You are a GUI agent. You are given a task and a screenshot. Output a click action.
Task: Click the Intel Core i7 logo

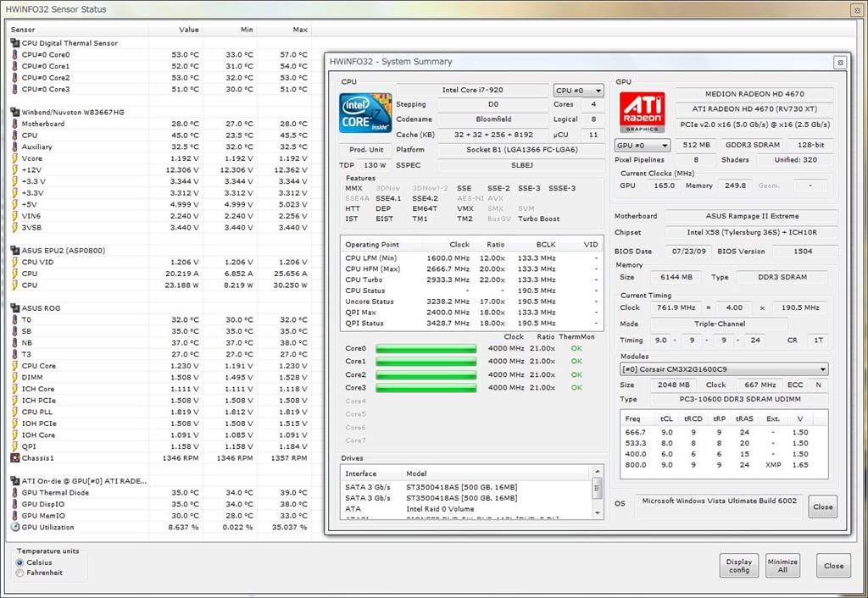365,114
